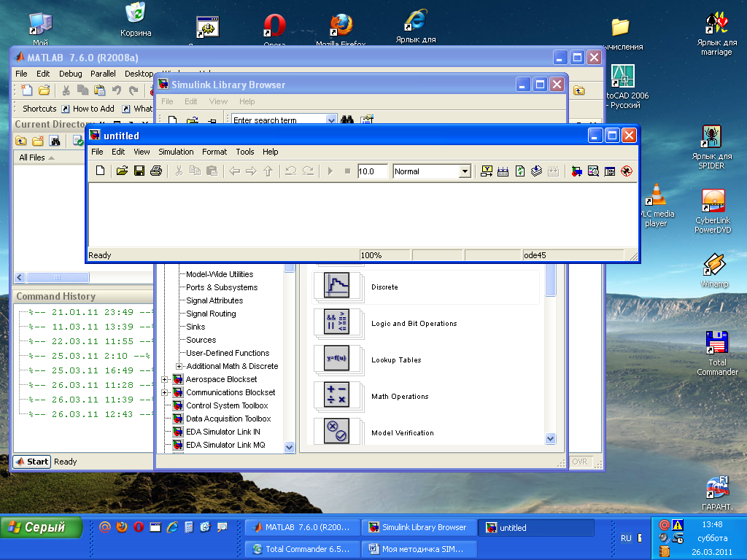Expand the Communications Blockset tree node

[x=165, y=392]
